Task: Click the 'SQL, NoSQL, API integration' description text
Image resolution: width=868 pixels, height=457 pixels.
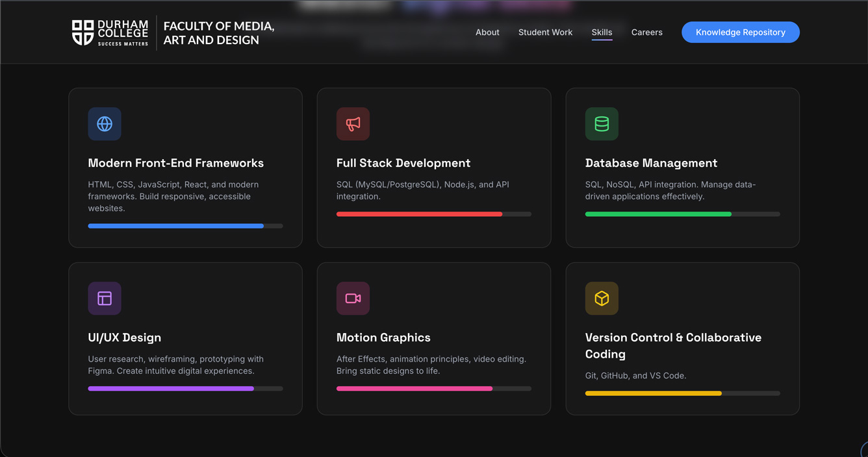Action: [x=670, y=190]
